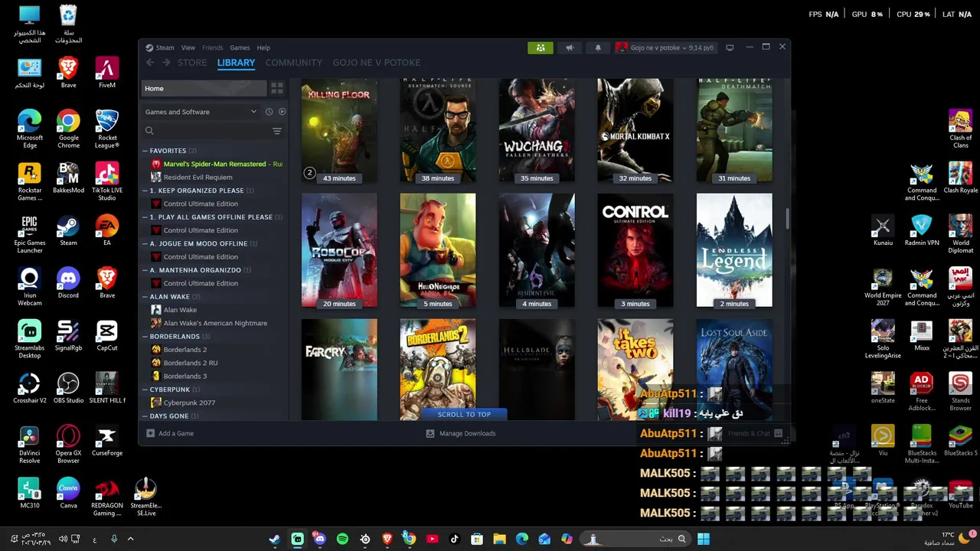Open Clash of Clans desktop icon
The image size is (980, 551).
[960, 129]
